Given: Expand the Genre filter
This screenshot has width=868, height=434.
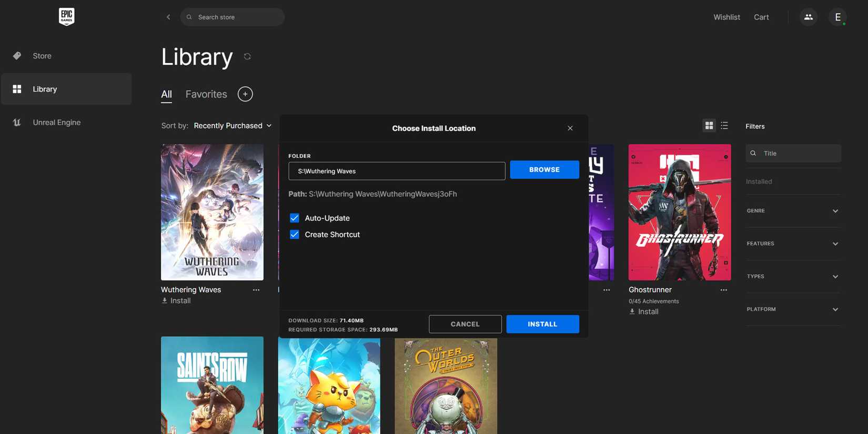Looking at the screenshot, I should click(793, 211).
